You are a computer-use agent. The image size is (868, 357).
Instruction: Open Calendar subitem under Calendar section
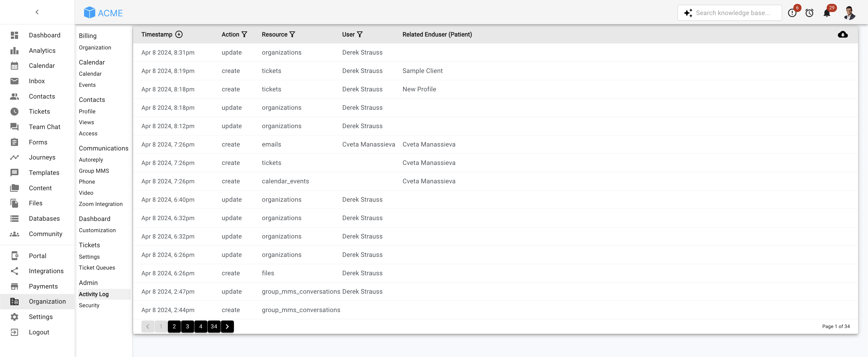click(x=90, y=74)
